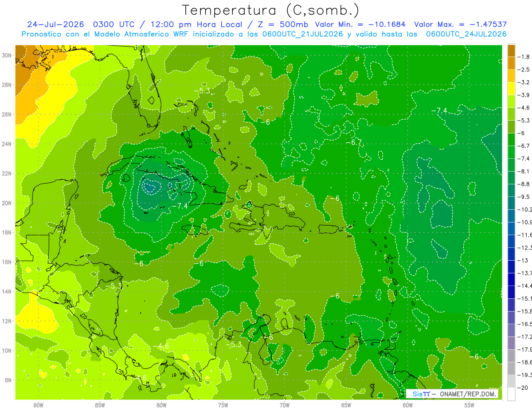The width and height of the screenshot is (532, 411).
Task: Click the colorbar label "-8.8"
Action: tap(523, 184)
